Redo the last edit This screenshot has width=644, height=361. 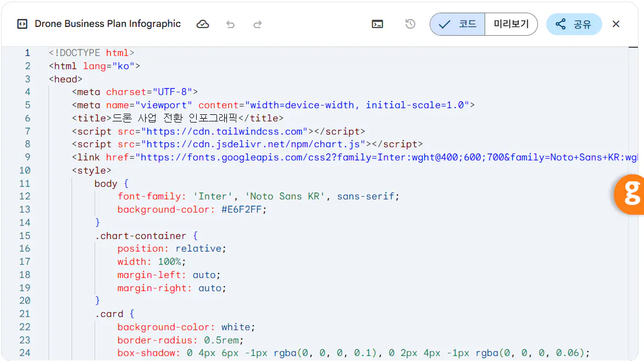258,24
